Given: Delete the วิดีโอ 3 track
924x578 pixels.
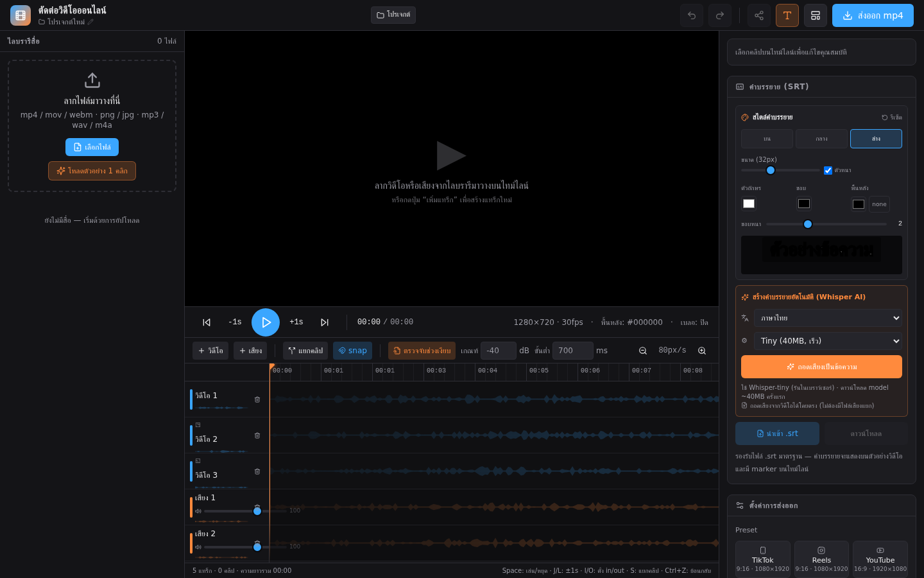Looking at the screenshot, I should [x=257, y=471].
